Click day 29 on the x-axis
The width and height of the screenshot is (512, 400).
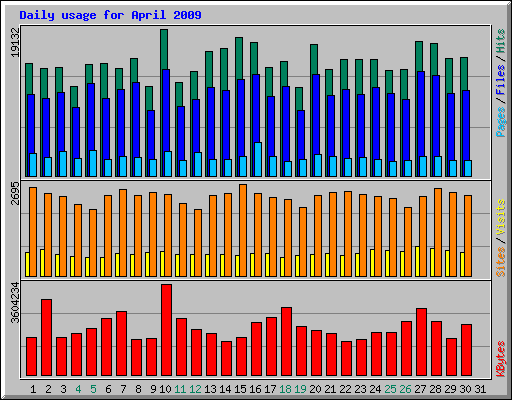[450, 389]
